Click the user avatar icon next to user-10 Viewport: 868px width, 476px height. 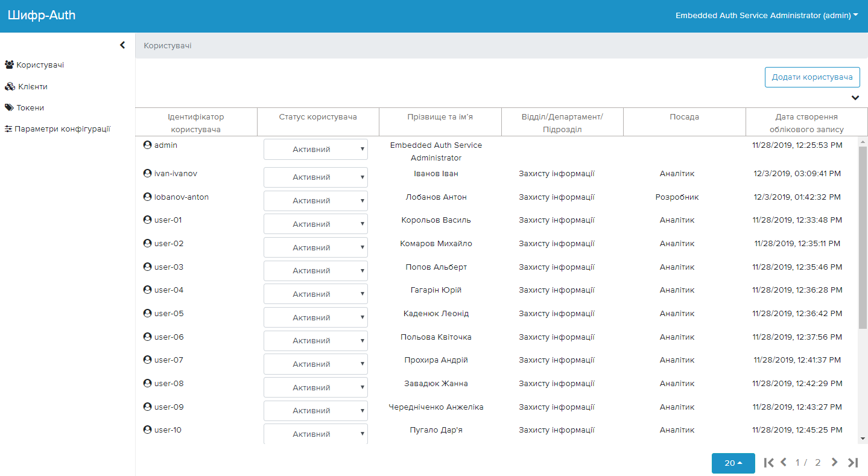click(x=147, y=430)
